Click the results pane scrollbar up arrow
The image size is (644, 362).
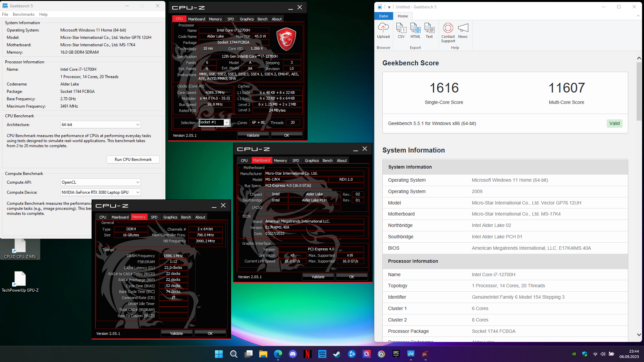point(639,58)
